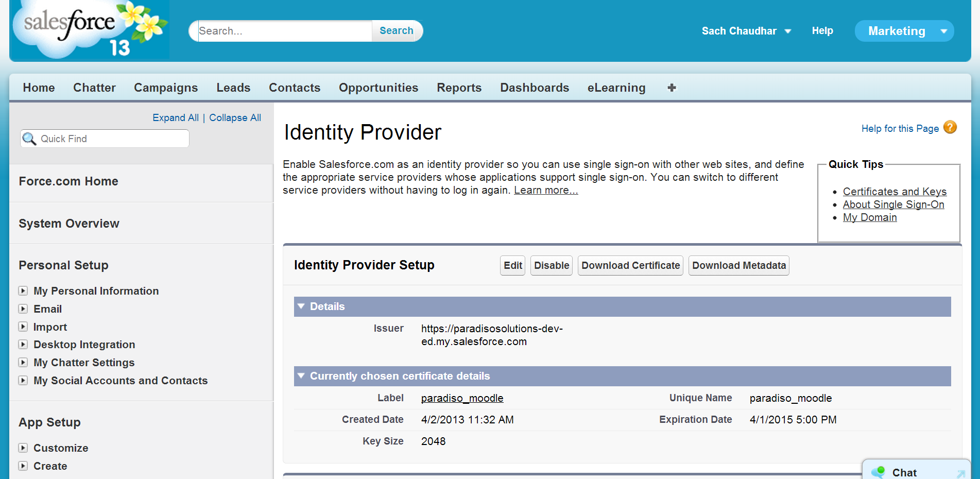Pop out the Chat window arrow
The width and height of the screenshot is (980, 479).
coord(960,473)
